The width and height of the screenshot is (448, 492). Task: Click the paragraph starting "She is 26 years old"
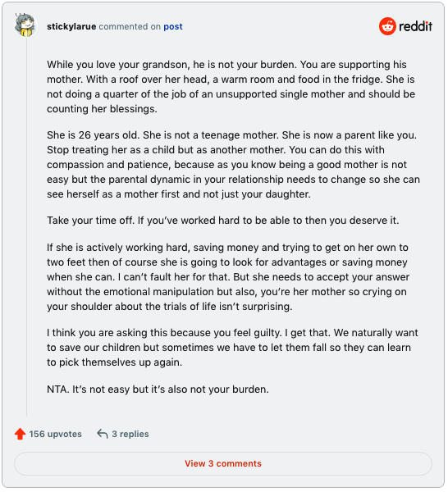tap(234, 166)
